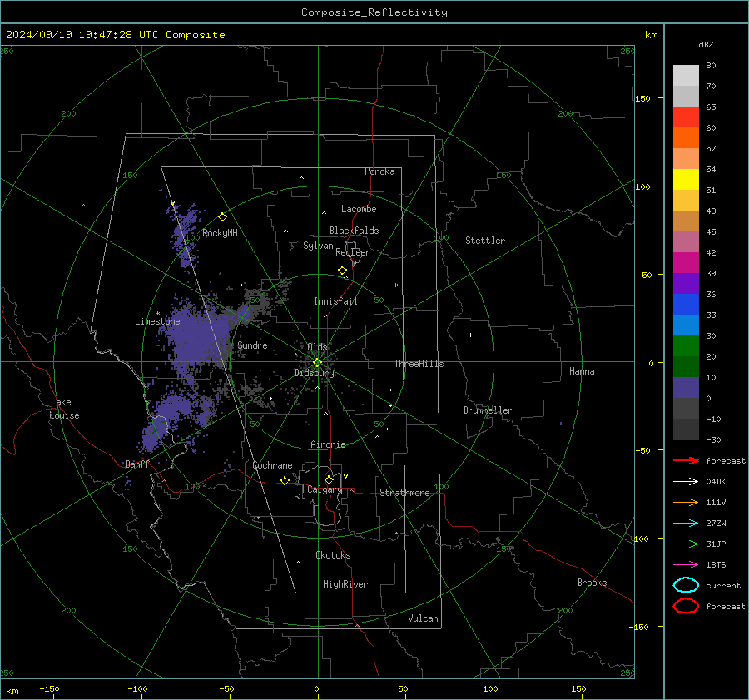Screen dimensions: 749x700
Task: Select the orange 111V arrow icon
Action: click(x=686, y=502)
